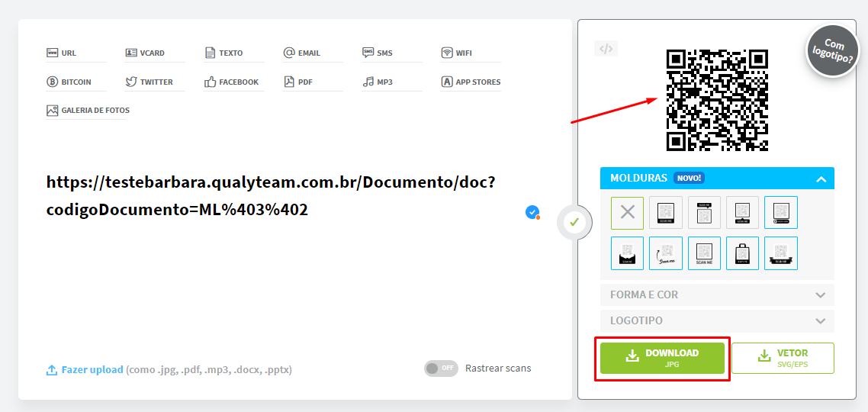
Task: Download the QR code as JPG
Action: 662,359
